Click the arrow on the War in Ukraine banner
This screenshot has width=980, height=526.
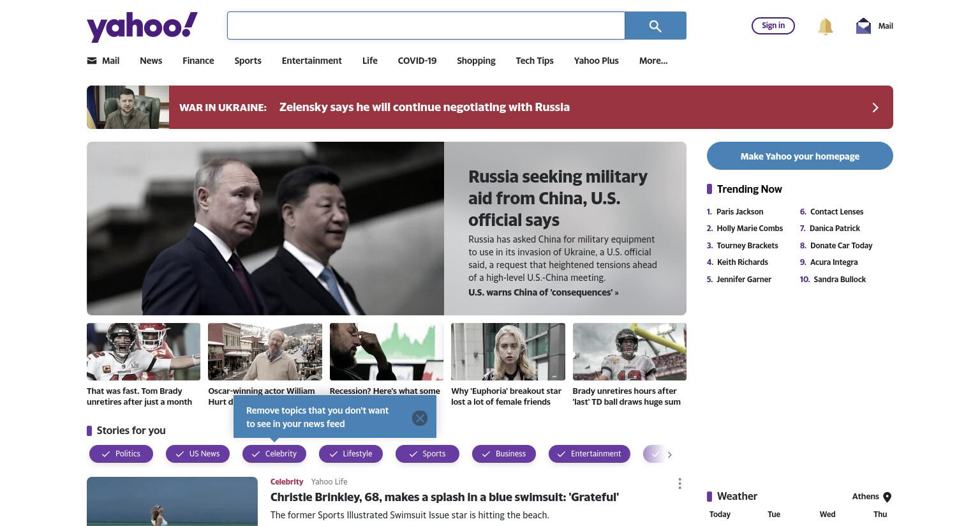(875, 107)
